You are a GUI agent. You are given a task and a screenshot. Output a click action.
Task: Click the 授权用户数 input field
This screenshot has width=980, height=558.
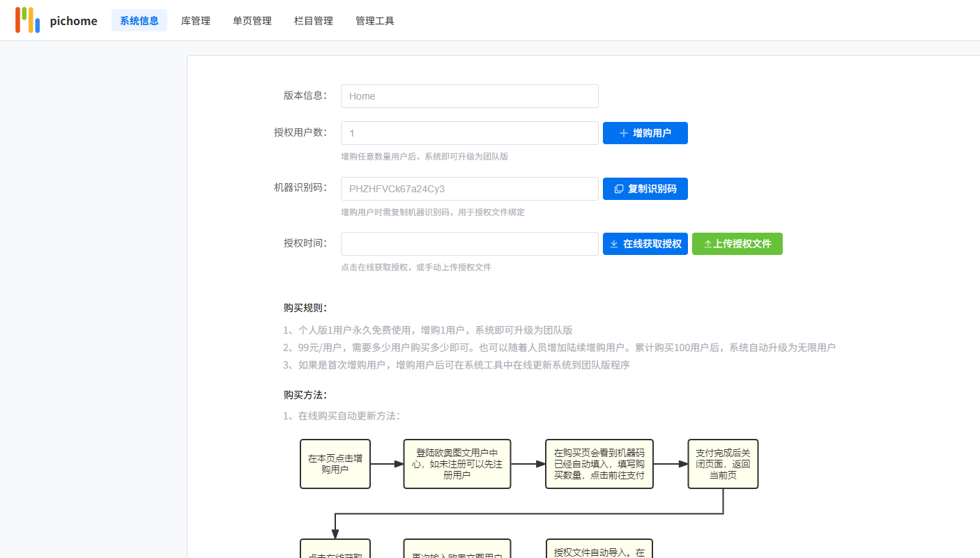click(470, 133)
